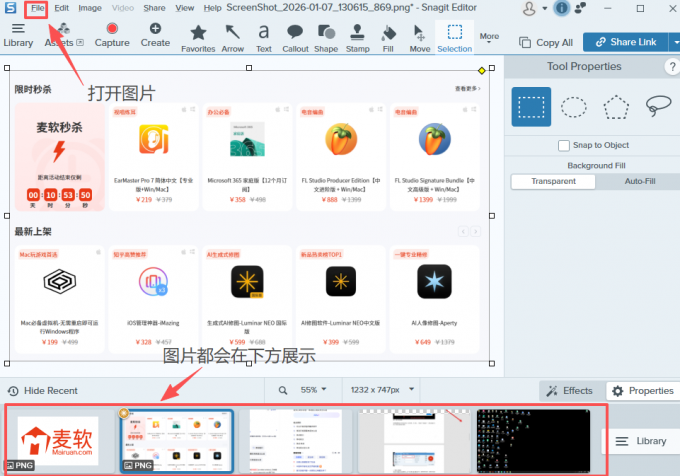Viewport: 680px width, 476px height.
Task: Select the black desktop screenshot thumbnail
Action: pos(533,441)
